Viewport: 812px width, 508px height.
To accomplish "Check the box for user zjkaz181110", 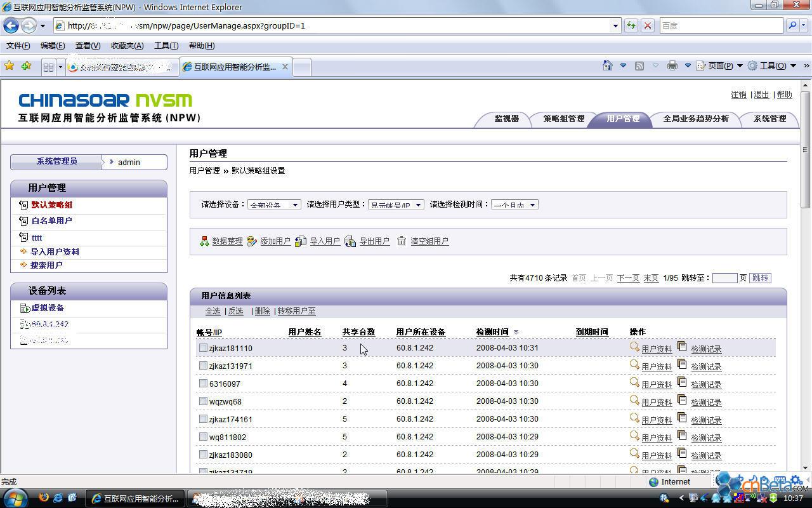I will tap(203, 348).
